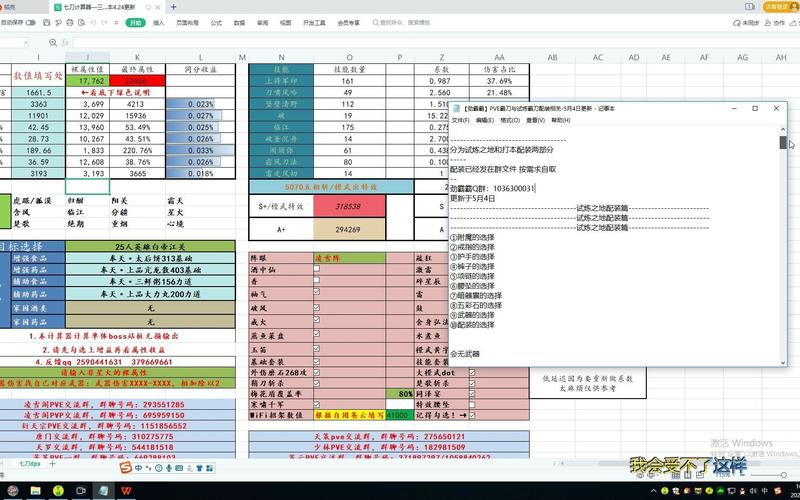800x500 pixels.
Task: Toggle the 大橙武dot checkbox
Action: tap(472, 372)
